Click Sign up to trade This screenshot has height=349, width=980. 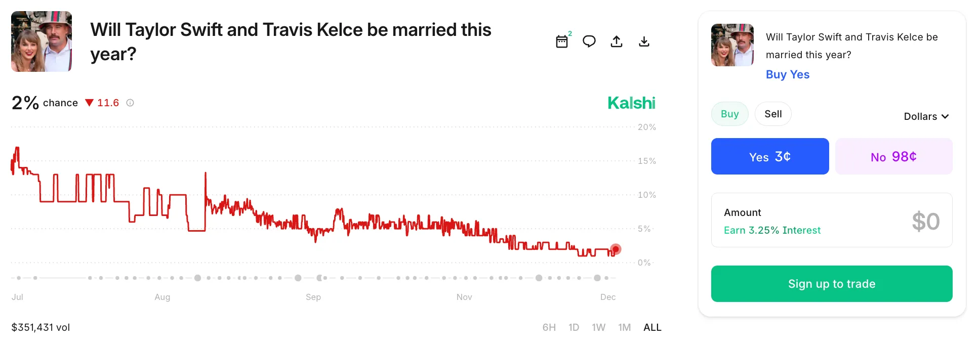831,284
